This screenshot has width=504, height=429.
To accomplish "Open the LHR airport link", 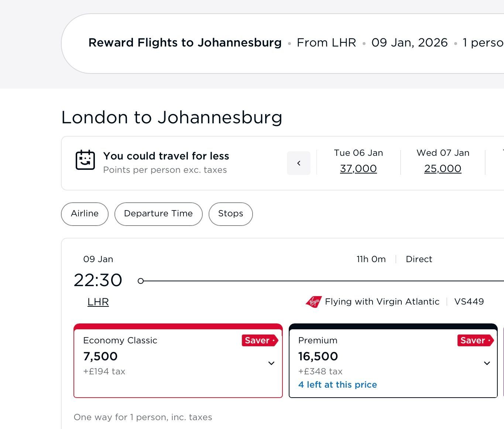I will coord(98,302).
